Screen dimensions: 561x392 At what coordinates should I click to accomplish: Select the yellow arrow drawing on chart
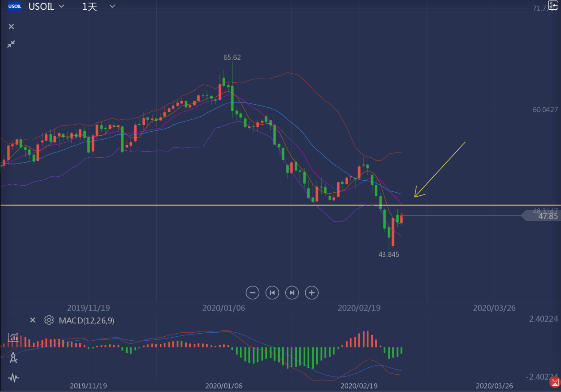(440, 169)
